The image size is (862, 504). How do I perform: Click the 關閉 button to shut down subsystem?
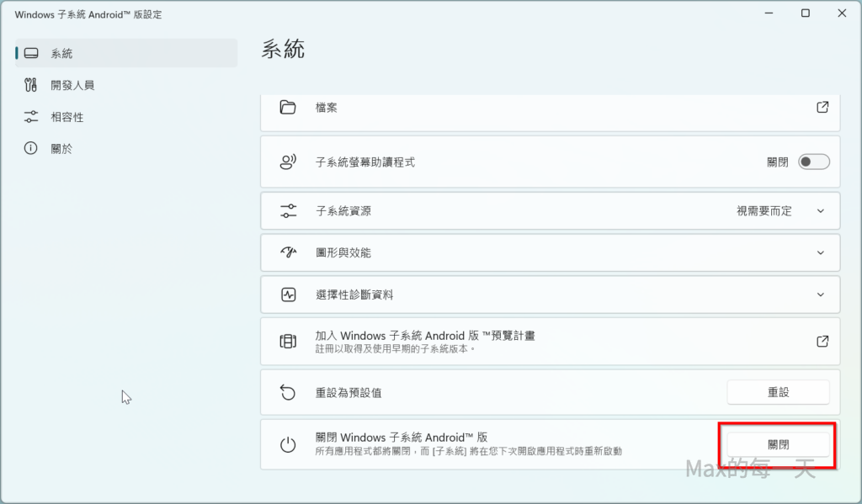tap(778, 444)
